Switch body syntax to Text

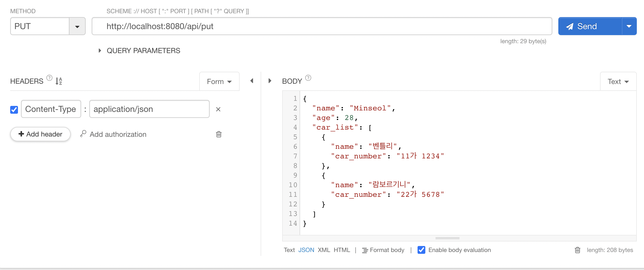click(x=289, y=250)
